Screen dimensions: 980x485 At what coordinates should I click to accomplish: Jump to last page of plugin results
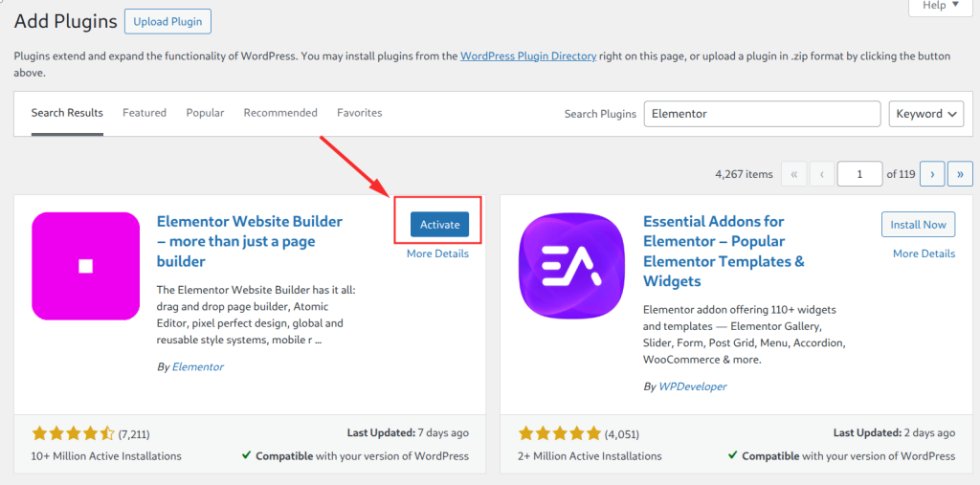(960, 174)
